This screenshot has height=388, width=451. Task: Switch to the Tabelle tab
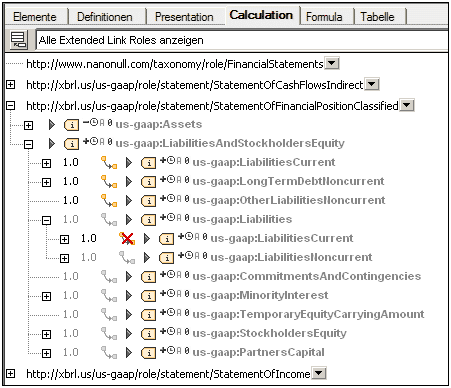377,17
